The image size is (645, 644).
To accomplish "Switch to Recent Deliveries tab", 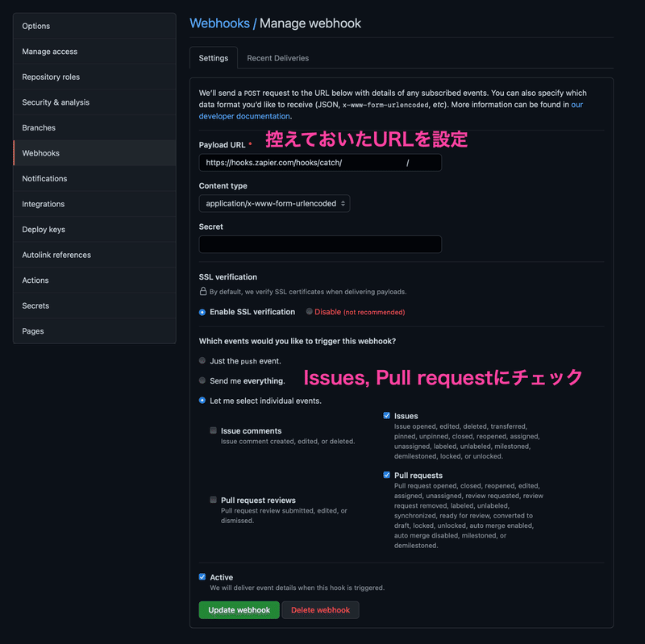I will tap(277, 58).
